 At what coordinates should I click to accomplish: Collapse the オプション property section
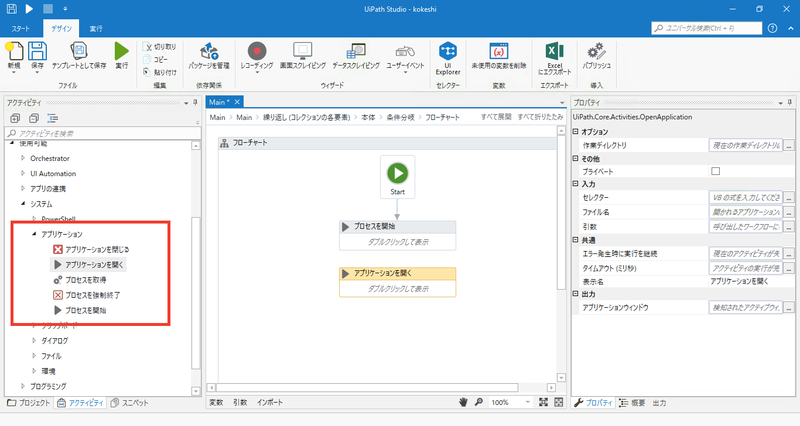tap(576, 132)
